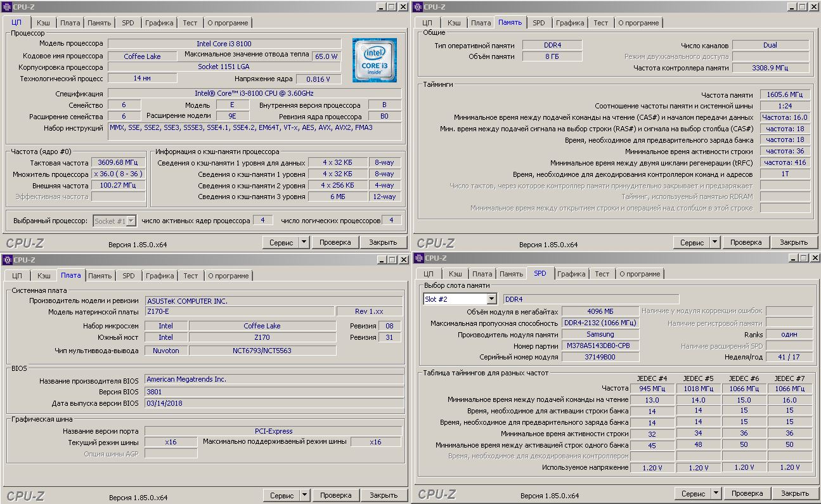This screenshot has width=821, height=504.
Task: Expand the Сервис arrow in Память window
Action: [x=714, y=242]
